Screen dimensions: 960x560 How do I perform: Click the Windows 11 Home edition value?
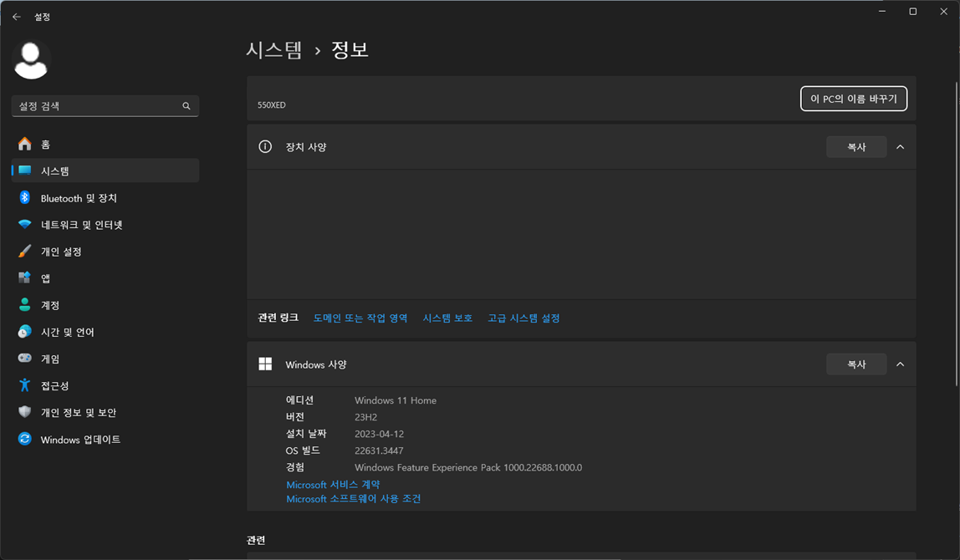396,400
